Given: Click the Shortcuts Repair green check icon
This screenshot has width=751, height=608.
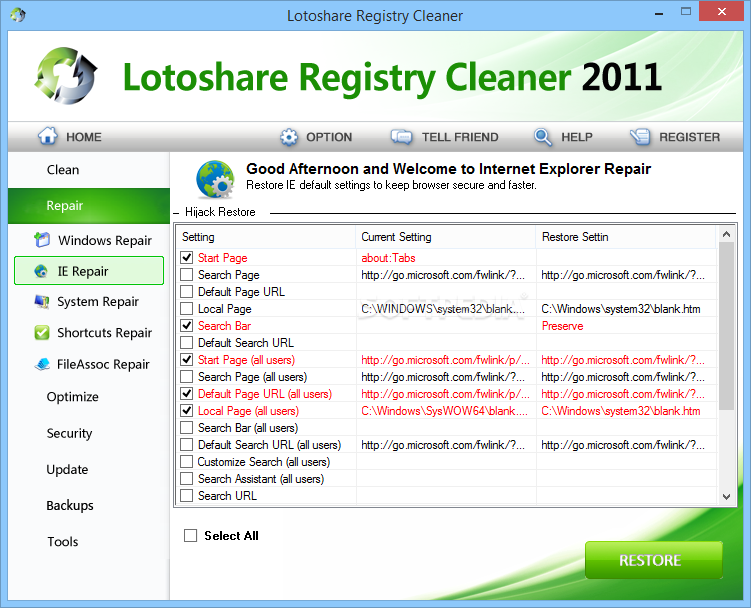Looking at the screenshot, I should pos(42,333).
